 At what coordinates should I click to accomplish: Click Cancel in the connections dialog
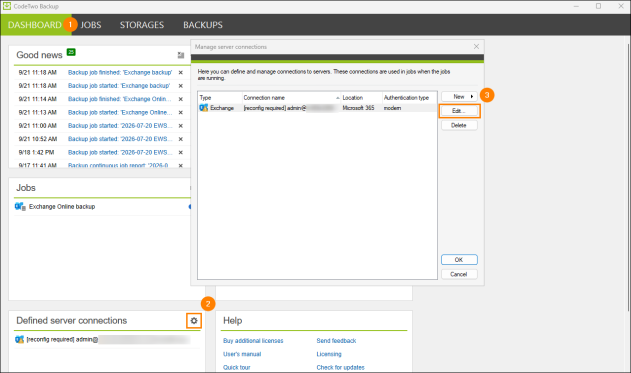[459, 274]
